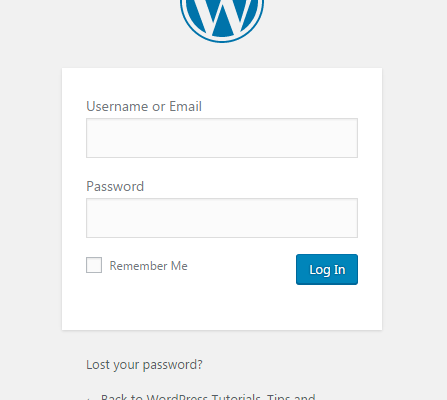Select the field below Username or Email

click(x=222, y=138)
